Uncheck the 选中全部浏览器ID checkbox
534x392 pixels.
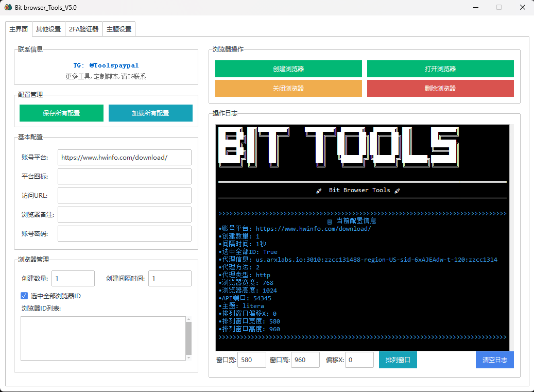pos(24,296)
